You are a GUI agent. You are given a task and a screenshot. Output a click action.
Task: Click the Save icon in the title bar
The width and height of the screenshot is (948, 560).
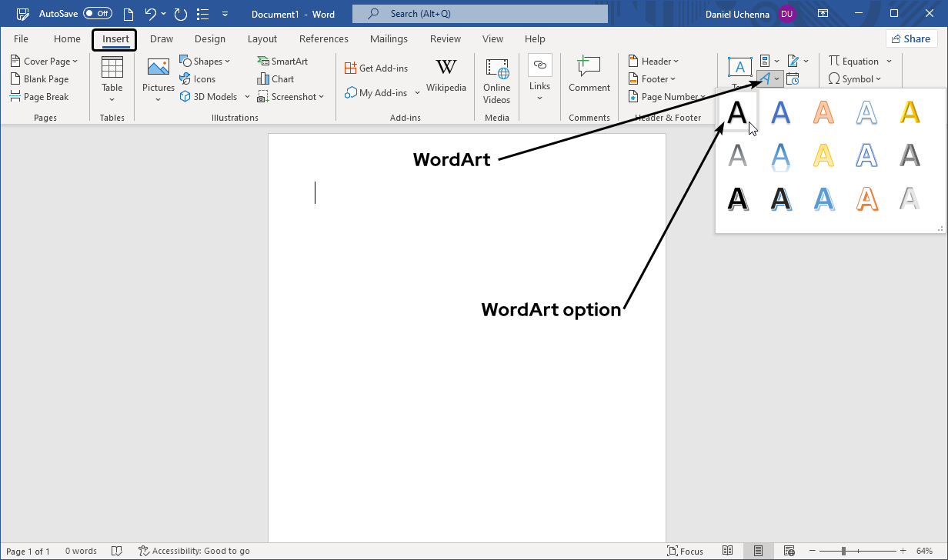tap(23, 14)
